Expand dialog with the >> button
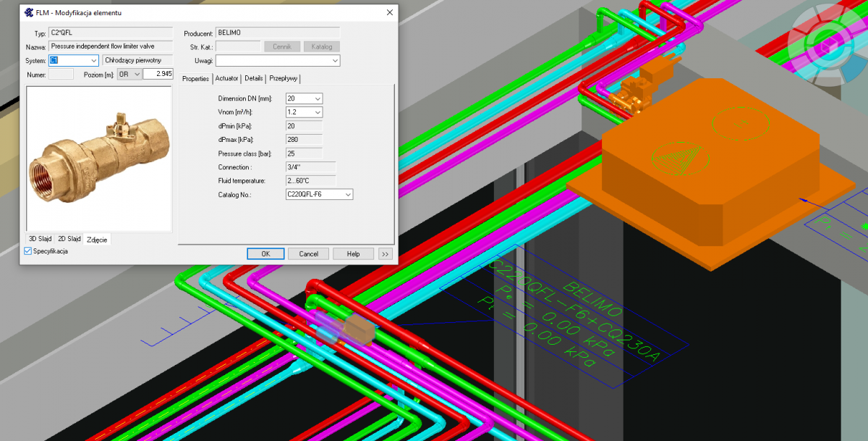868x441 pixels. (x=385, y=254)
